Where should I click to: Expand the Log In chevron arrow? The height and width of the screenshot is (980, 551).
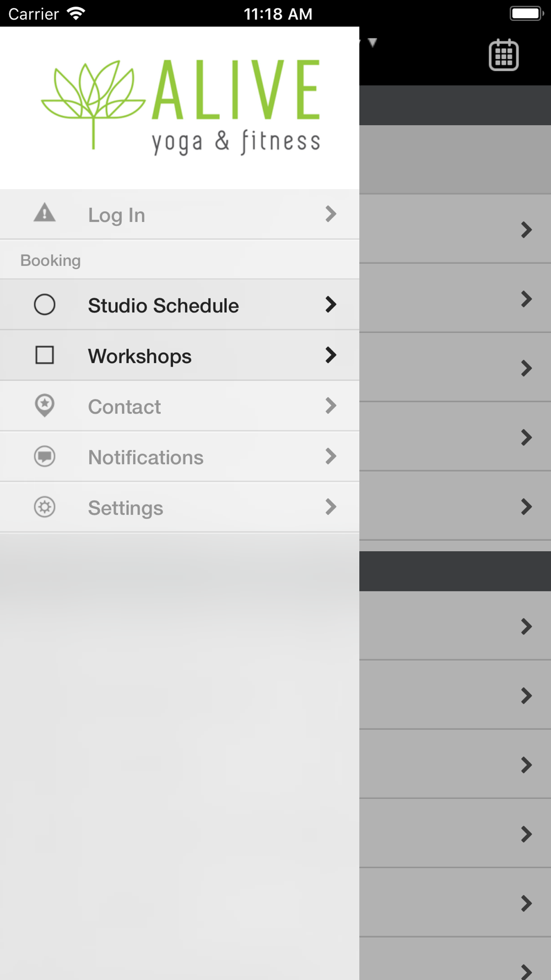click(331, 214)
